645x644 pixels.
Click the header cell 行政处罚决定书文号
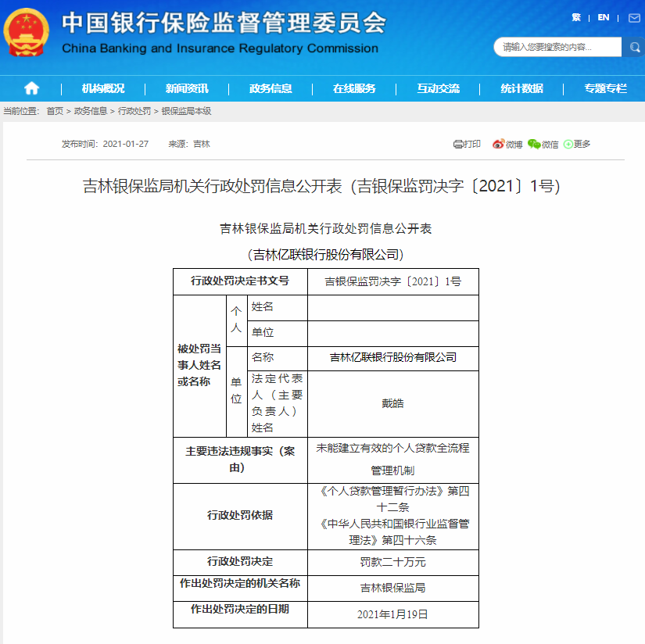tap(240, 281)
